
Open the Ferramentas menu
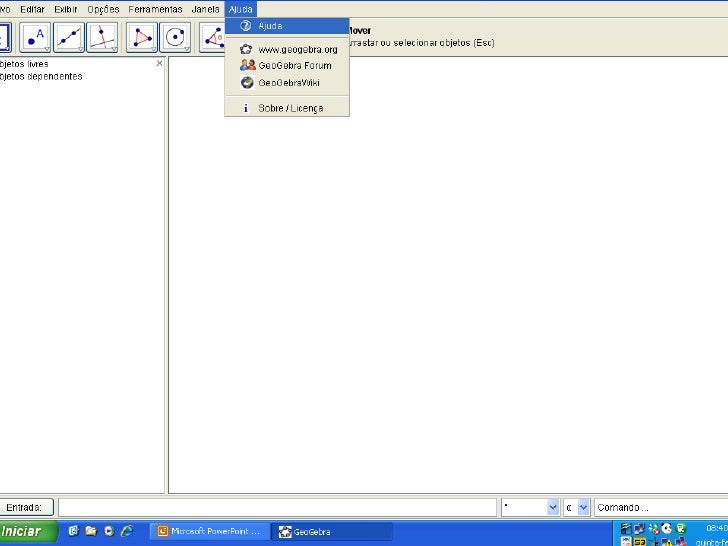[x=156, y=9]
